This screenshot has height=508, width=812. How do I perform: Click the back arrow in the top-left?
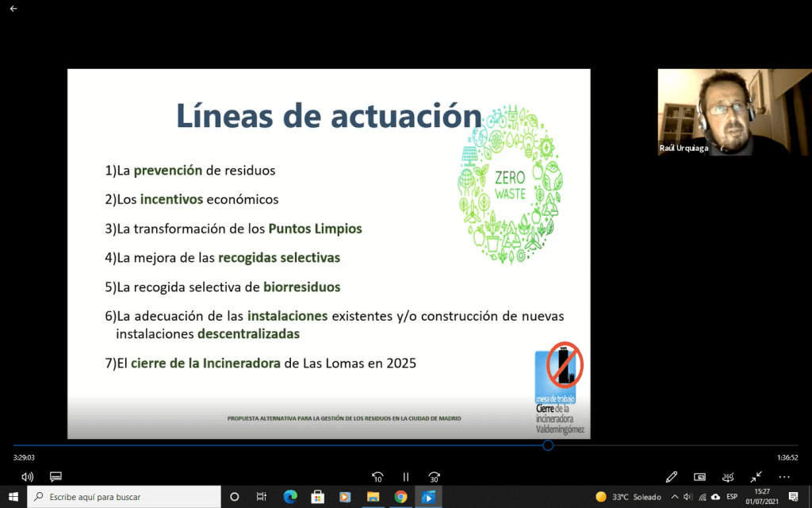(13, 9)
